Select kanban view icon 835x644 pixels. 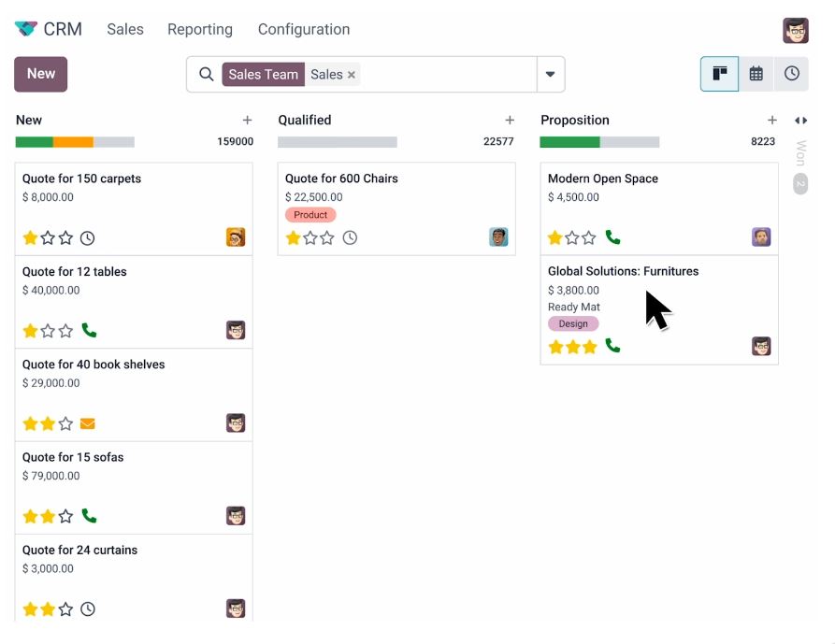click(x=719, y=74)
